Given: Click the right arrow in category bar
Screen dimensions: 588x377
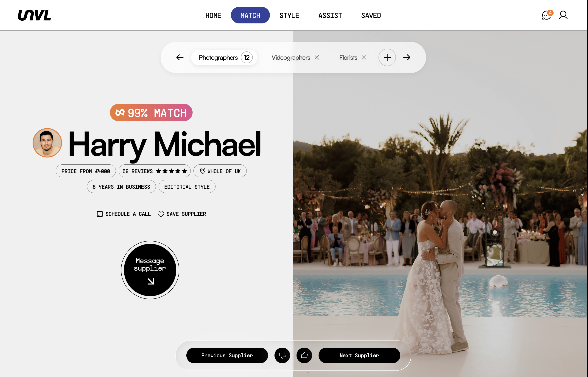Looking at the screenshot, I should [x=407, y=58].
